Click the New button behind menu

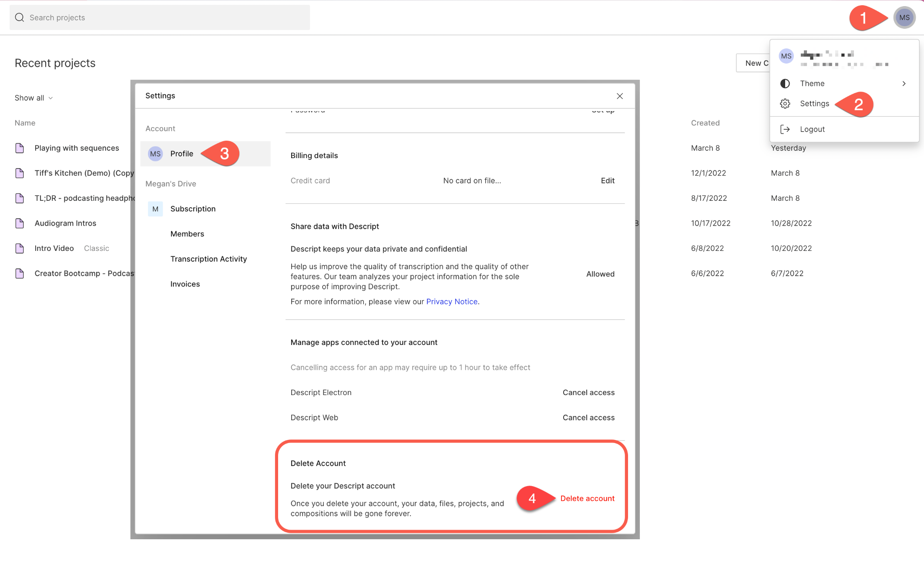click(x=753, y=63)
